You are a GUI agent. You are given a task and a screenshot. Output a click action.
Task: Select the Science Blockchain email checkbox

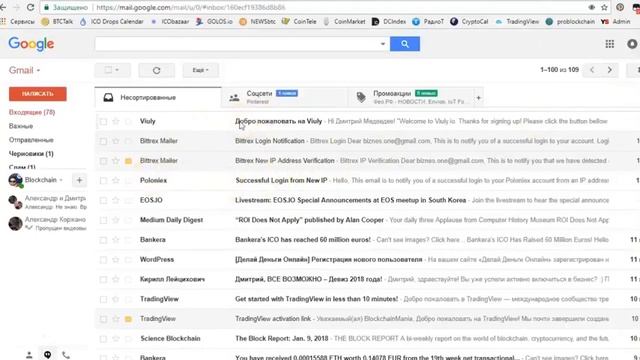103,339
